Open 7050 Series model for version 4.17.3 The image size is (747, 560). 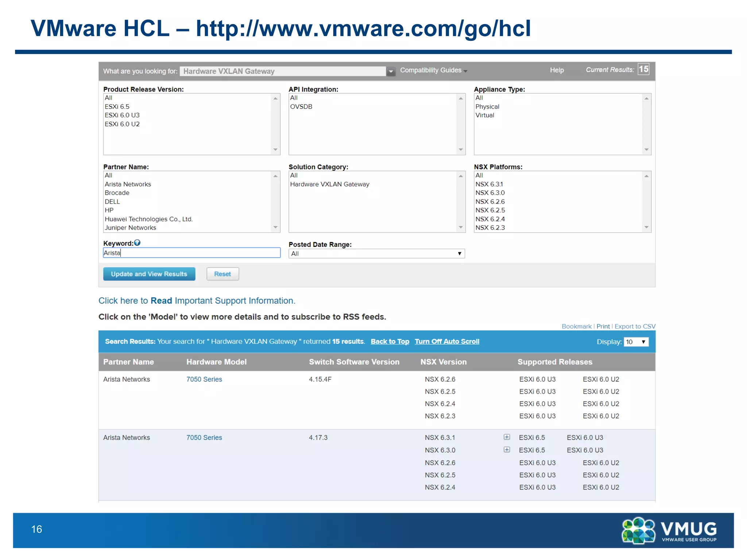(204, 438)
